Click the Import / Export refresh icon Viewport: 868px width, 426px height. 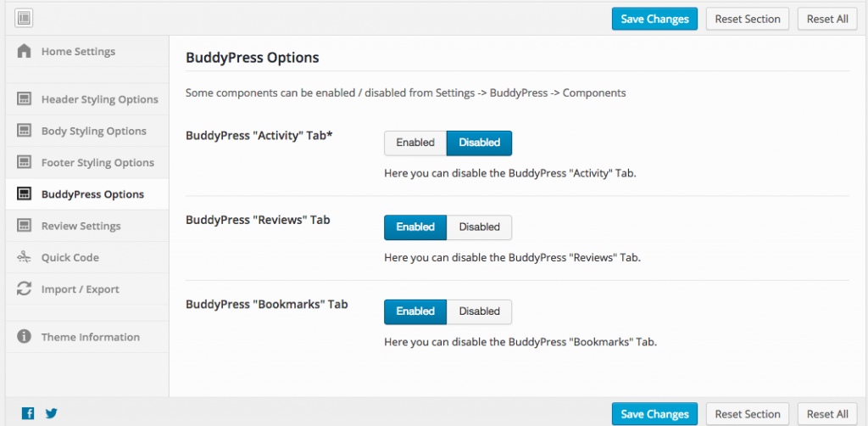click(x=24, y=289)
